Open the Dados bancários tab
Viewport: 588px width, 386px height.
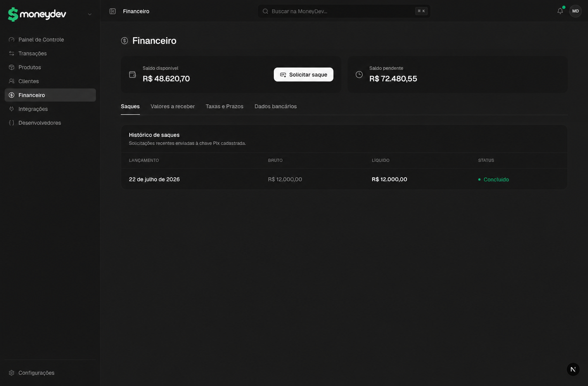coord(275,106)
